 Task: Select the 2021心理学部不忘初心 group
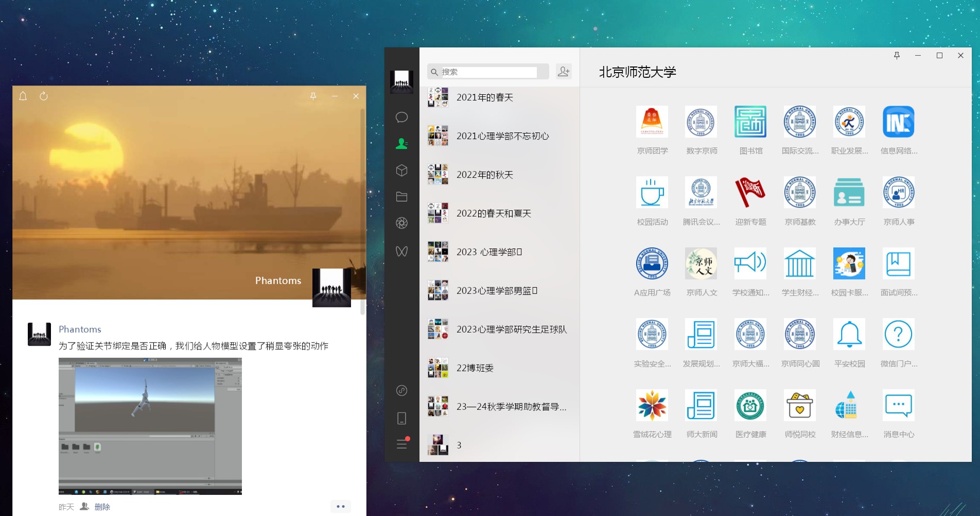coord(499,136)
